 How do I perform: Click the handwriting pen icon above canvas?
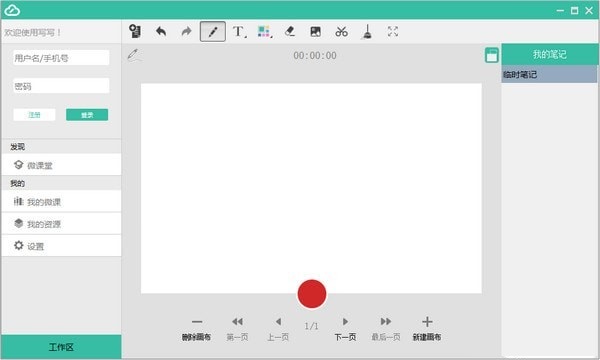[x=134, y=55]
